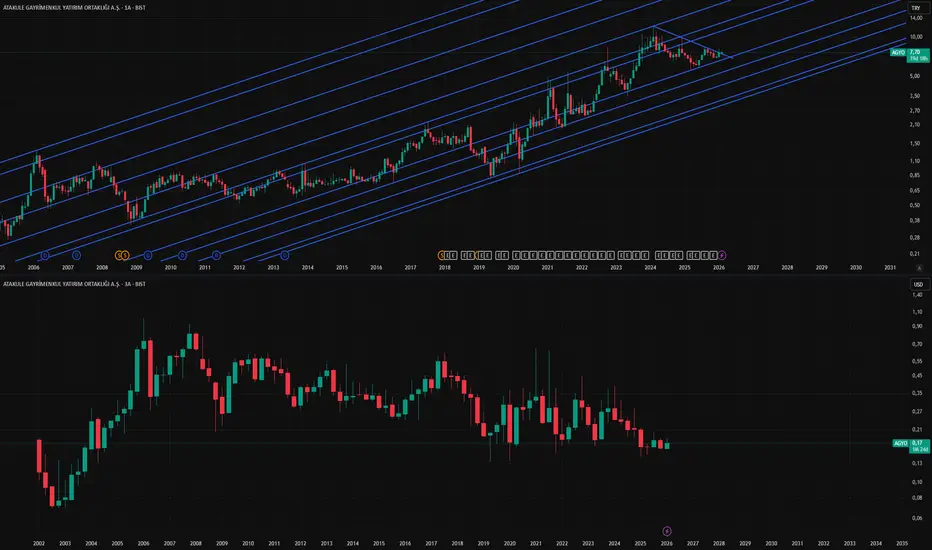Click the auto-scale 'A' button on top chart

click(920, 268)
